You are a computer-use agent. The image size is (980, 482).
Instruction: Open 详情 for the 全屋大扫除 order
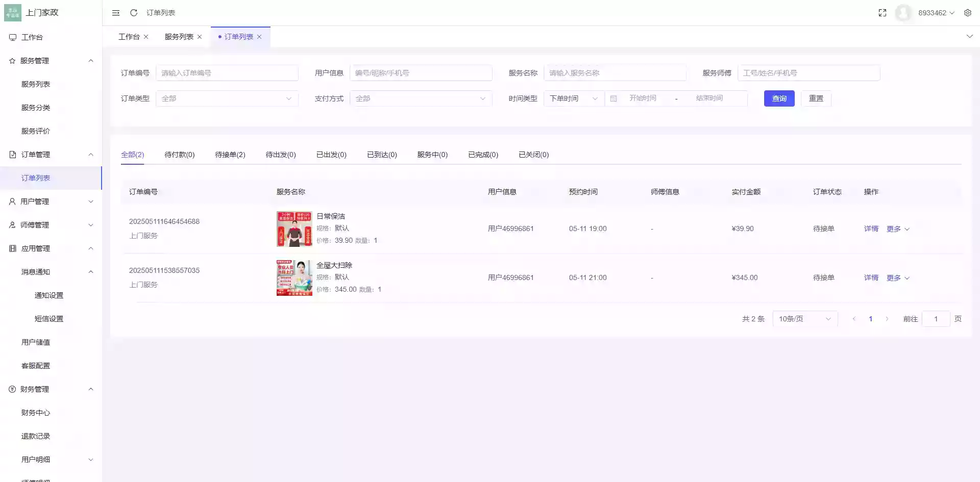click(x=871, y=277)
